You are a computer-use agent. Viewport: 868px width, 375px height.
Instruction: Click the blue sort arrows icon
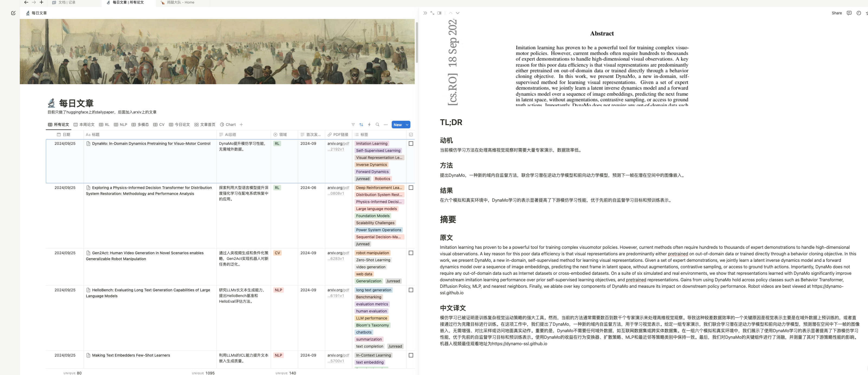361,125
